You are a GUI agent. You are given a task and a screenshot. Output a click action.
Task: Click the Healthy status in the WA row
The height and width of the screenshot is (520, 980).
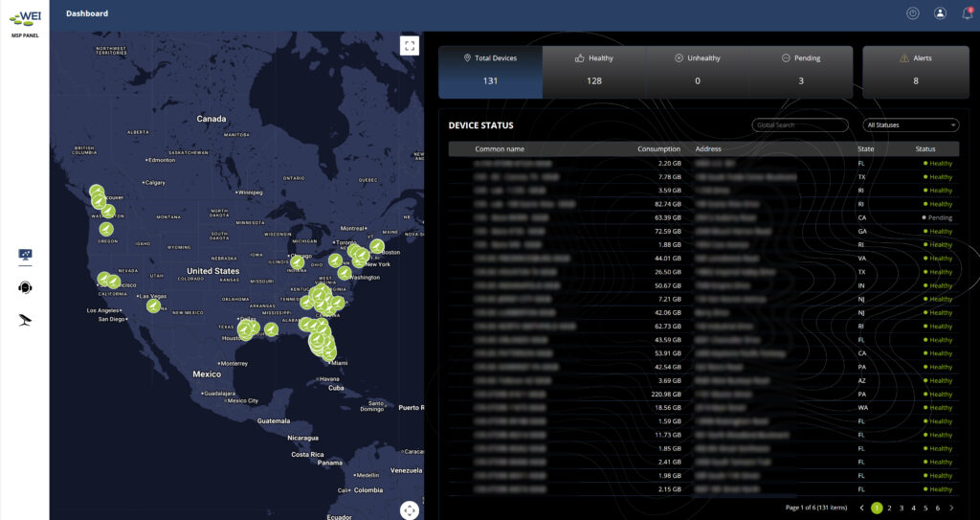click(x=938, y=407)
